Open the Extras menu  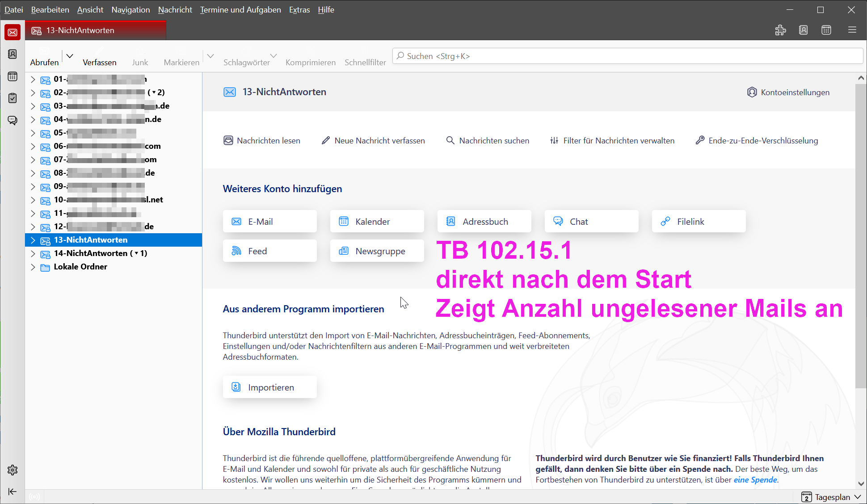point(299,9)
